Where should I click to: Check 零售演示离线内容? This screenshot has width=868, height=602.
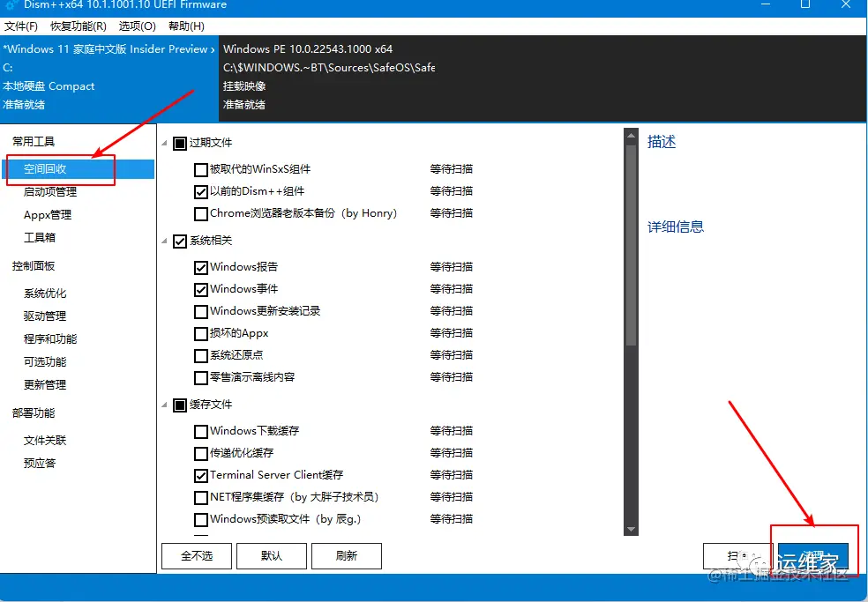point(201,377)
